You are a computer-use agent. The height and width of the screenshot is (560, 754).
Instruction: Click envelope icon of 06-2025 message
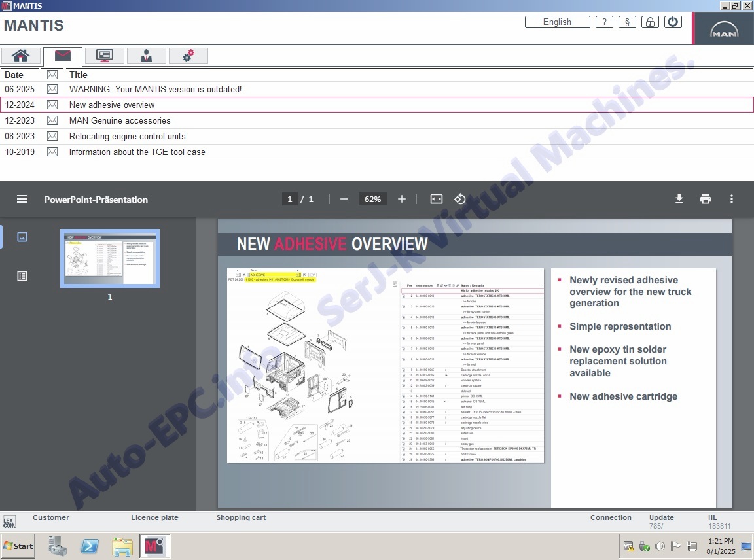[x=52, y=90]
